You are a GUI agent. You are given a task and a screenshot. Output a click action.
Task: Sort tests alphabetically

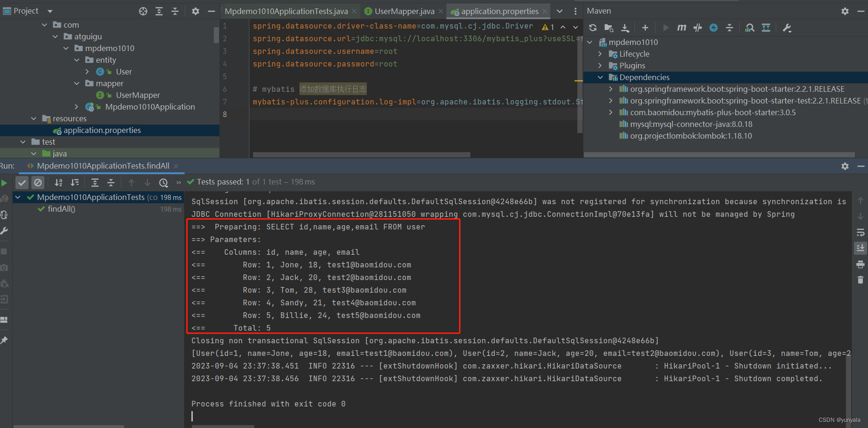click(x=58, y=183)
